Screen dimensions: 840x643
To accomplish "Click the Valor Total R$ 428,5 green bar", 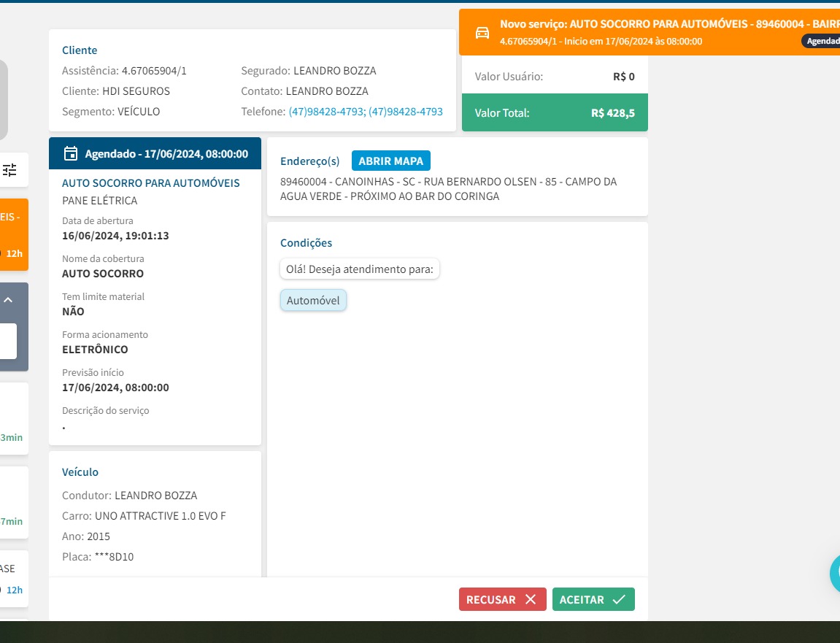I will click(555, 112).
